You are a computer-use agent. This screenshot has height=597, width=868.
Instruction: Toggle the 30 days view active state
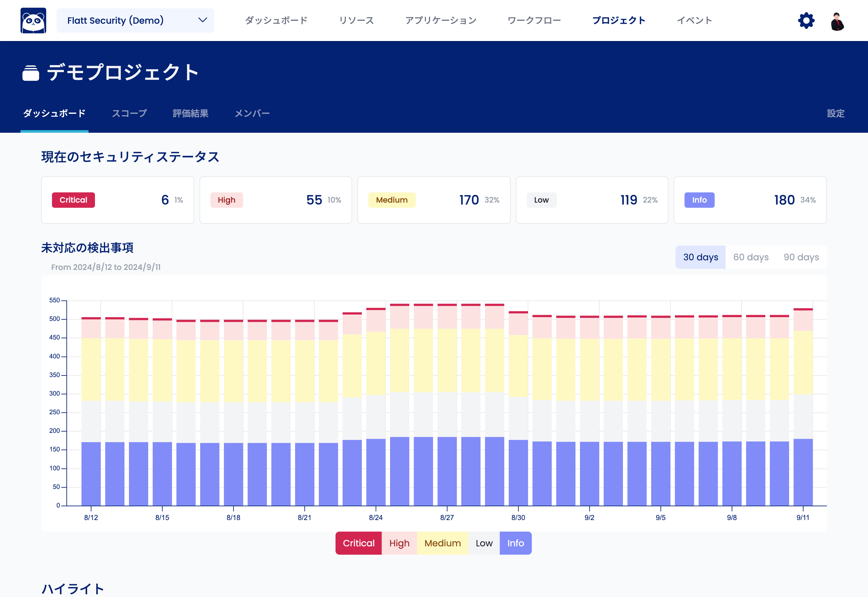(x=701, y=257)
